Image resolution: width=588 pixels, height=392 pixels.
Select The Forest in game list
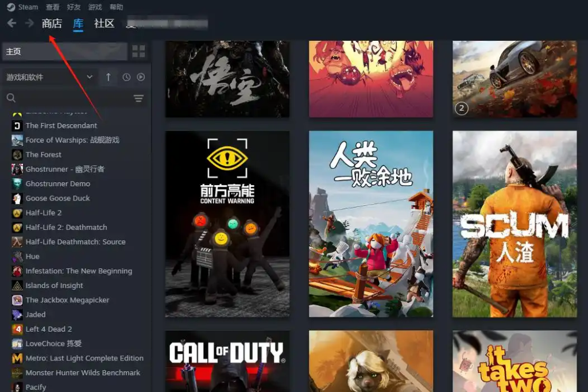point(44,155)
